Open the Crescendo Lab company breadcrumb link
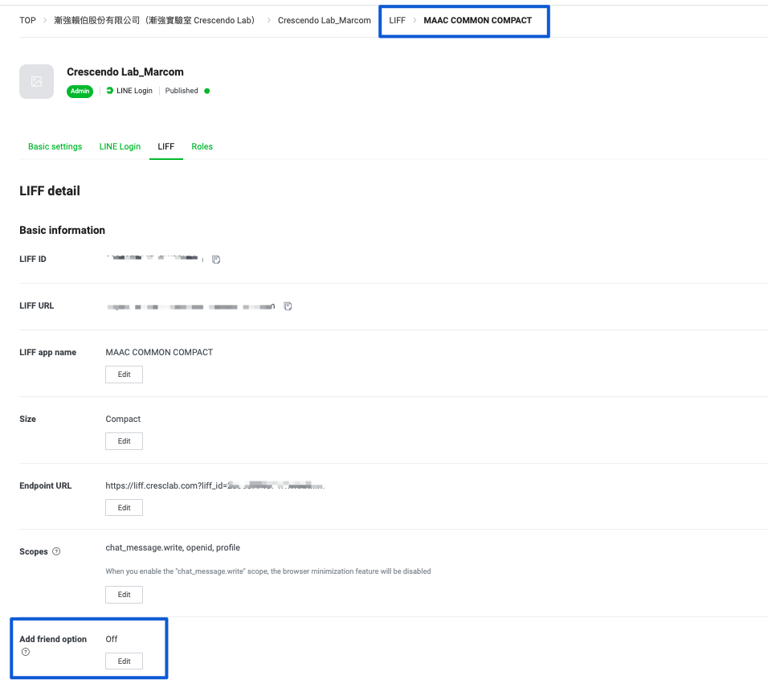The image size is (768, 700). coord(154,20)
